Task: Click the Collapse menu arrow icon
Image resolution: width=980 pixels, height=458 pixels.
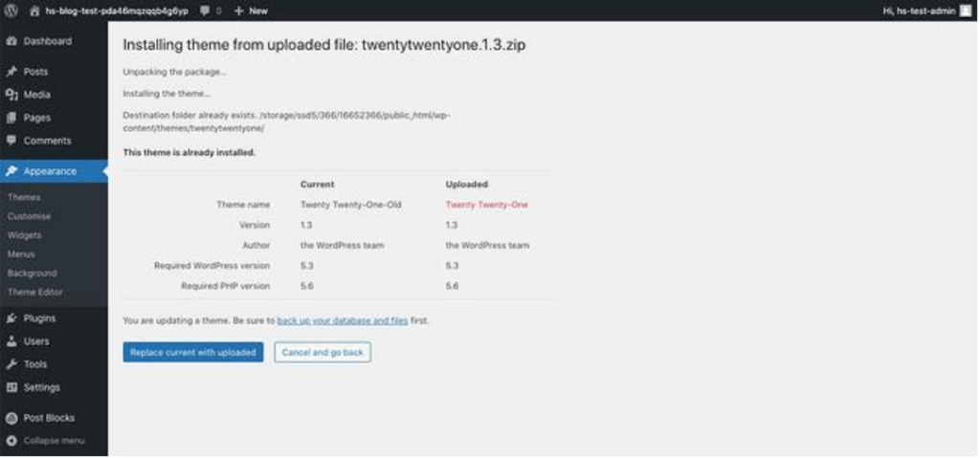Action: click(x=11, y=441)
